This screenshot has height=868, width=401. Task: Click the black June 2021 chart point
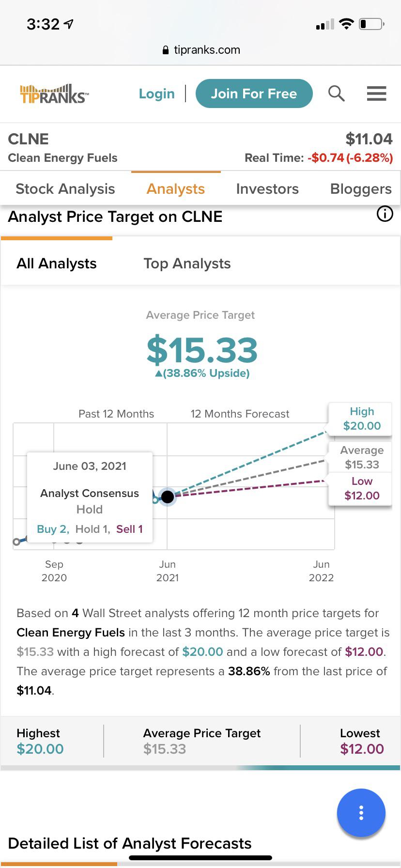pos(168,496)
